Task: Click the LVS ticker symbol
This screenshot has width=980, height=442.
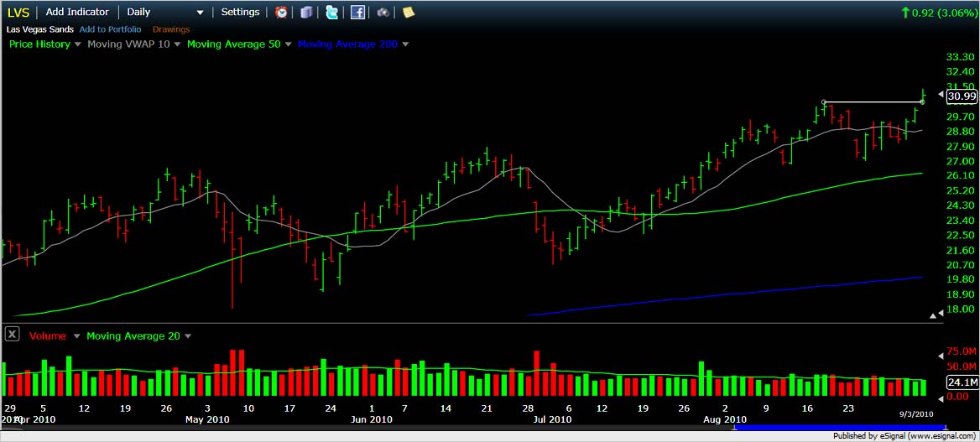Action: 18,13
